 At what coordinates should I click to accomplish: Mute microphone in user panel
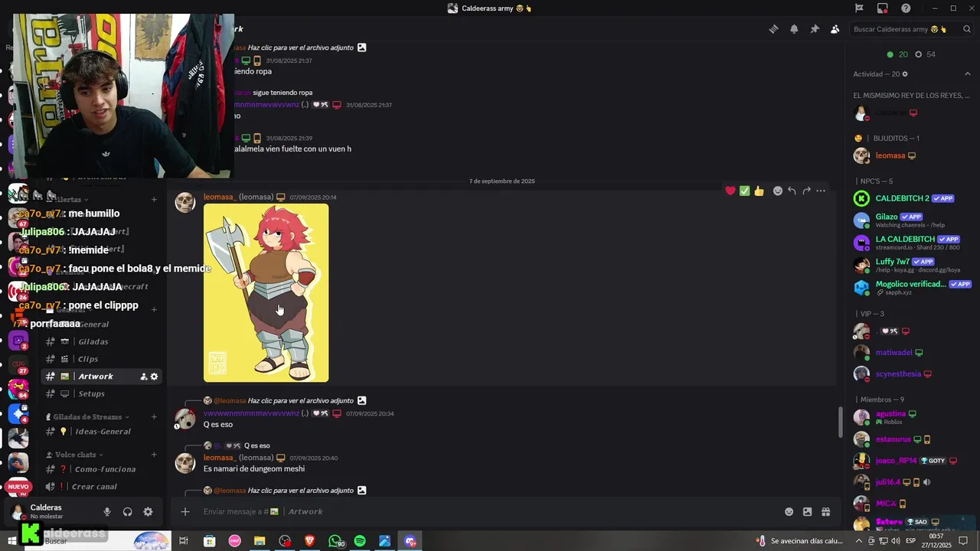coord(107,512)
